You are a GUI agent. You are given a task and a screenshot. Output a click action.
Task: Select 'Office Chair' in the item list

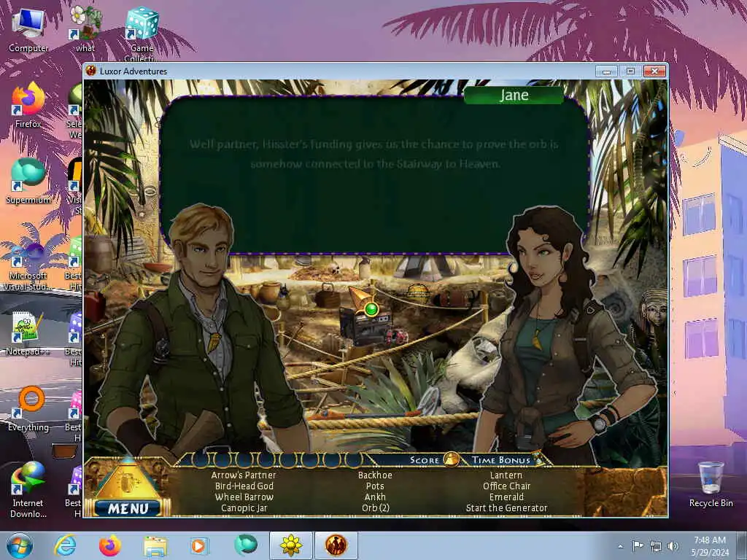point(506,486)
